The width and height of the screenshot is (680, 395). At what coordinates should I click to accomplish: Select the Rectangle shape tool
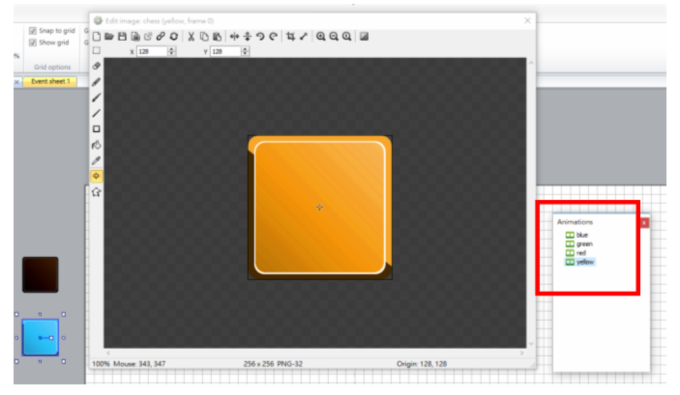pos(96,129)
